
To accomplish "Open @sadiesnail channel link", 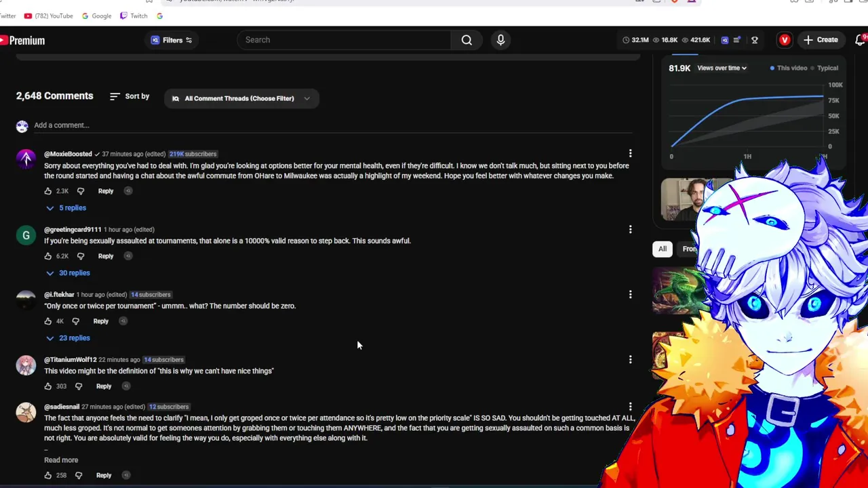I will click(x=62, y=407).
